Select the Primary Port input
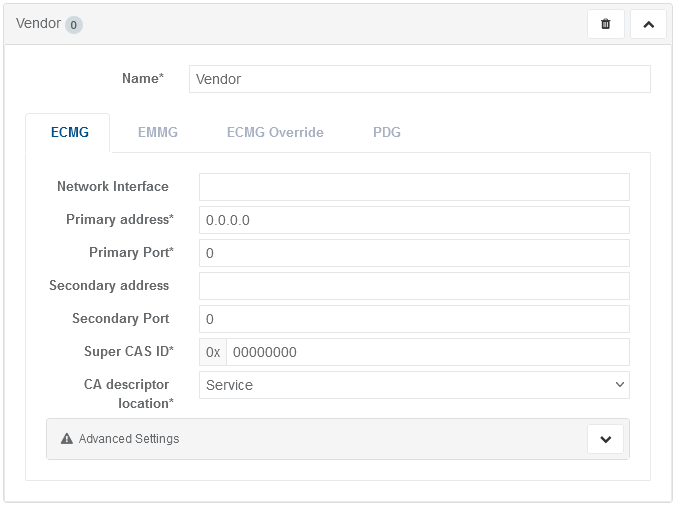The width and height of the screenshot is (679, 509). (x=414, y=253)
